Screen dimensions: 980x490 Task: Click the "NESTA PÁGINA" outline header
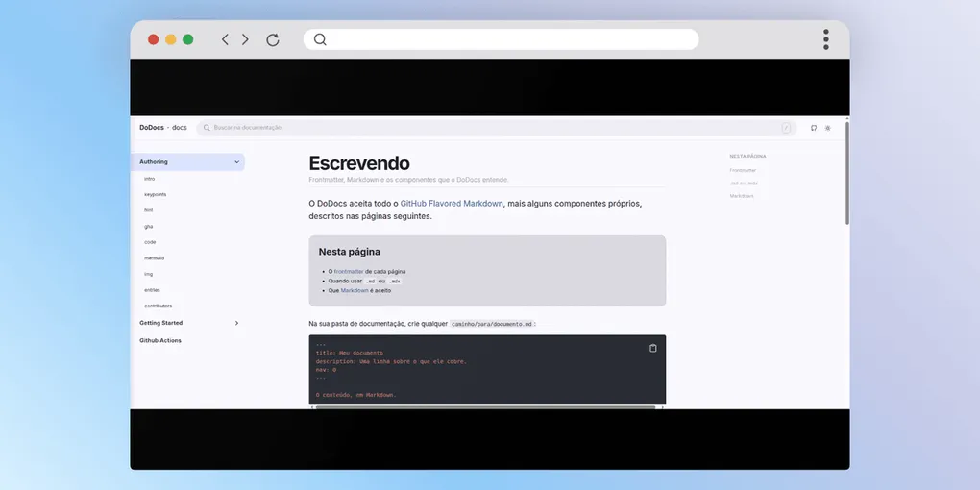coord(747,157)
